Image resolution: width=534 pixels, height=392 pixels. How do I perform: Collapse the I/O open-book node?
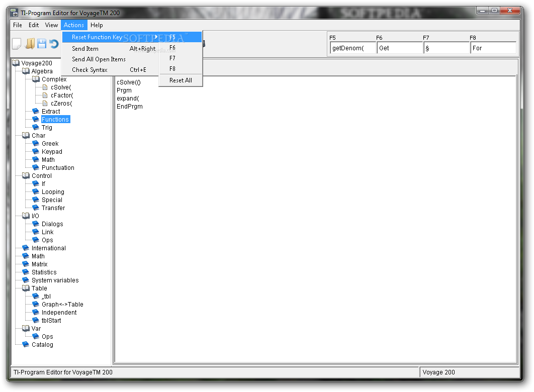pos(26,216)
